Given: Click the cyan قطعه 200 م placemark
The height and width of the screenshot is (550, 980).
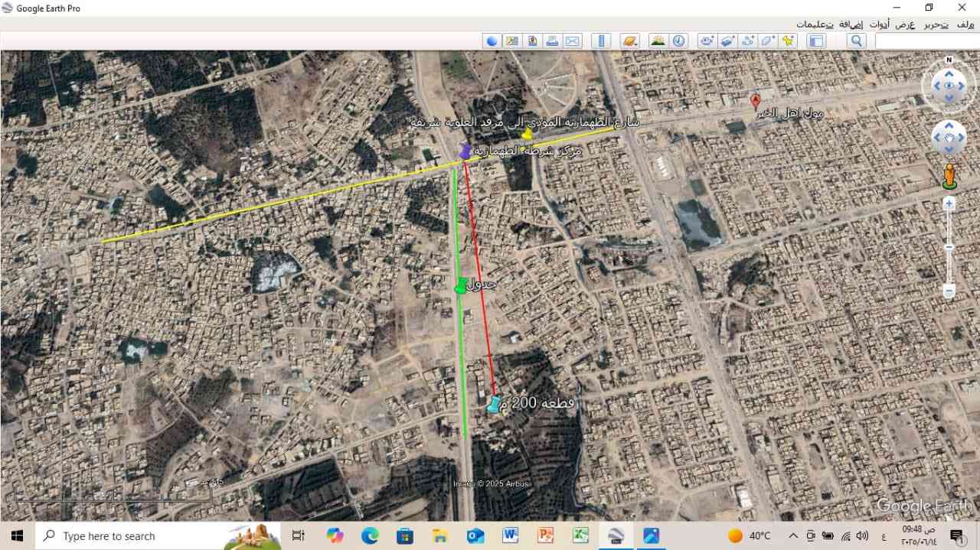Looking at the screenshot, I should [x=495, y=404].
